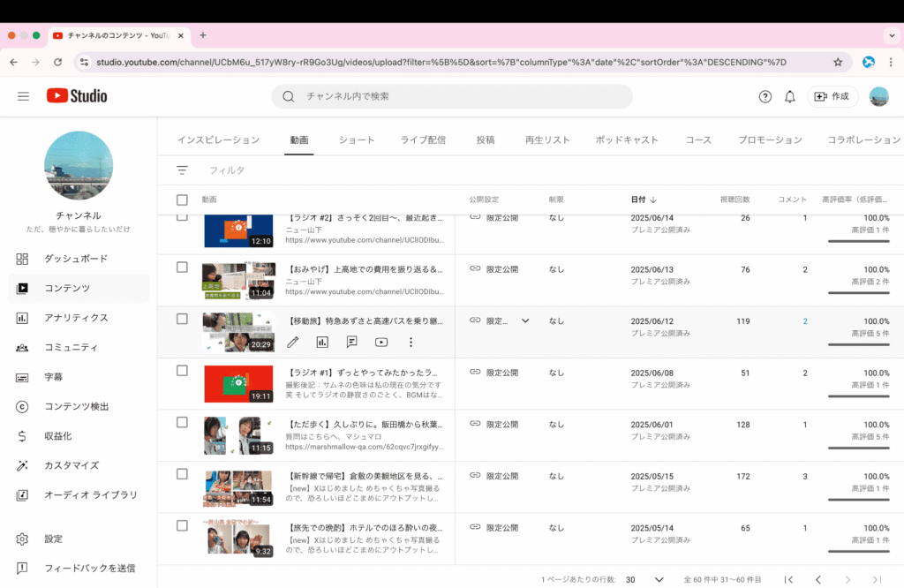Click the 作成 create button
The width and height of the screenshot is (904, 588).
click(x=832, y=96)
